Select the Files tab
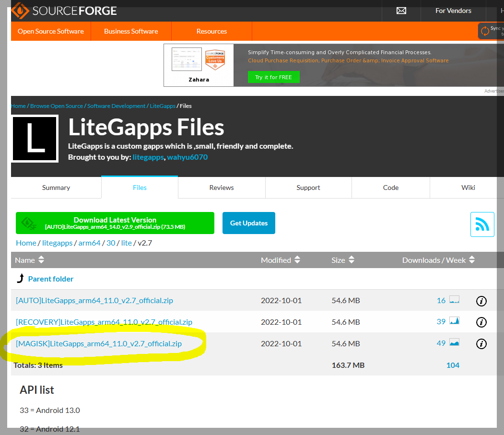 140,188
